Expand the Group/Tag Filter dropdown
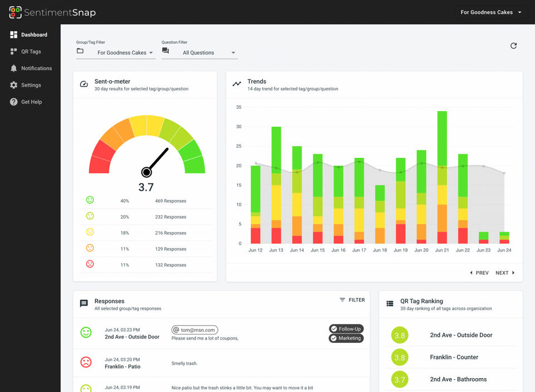Image resolution: width=535 pixels, height=392 pixels. pos(116,52)
